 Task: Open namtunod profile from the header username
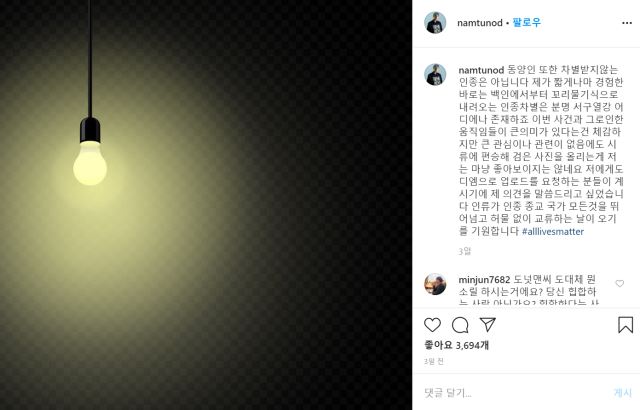point(480,23)
